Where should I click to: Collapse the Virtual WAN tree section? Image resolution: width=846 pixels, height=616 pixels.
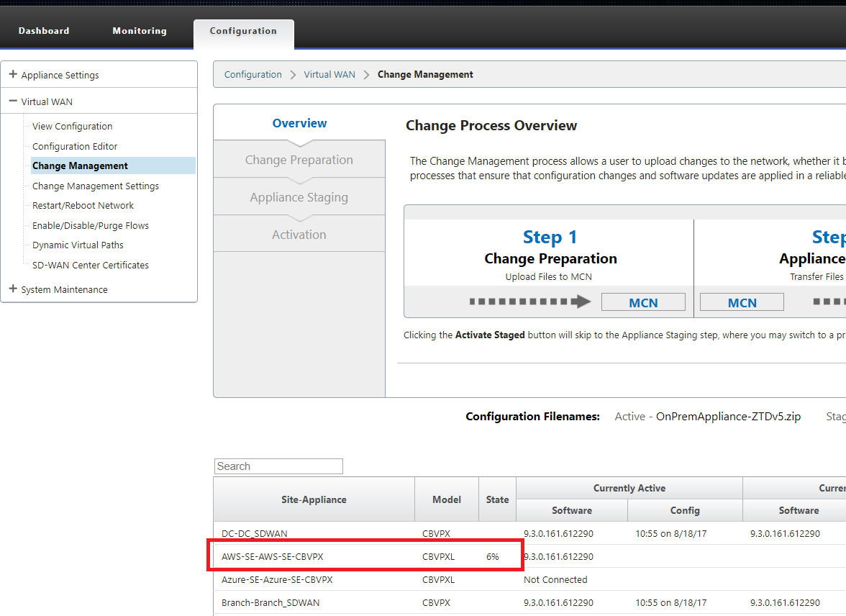pos(13,101)
